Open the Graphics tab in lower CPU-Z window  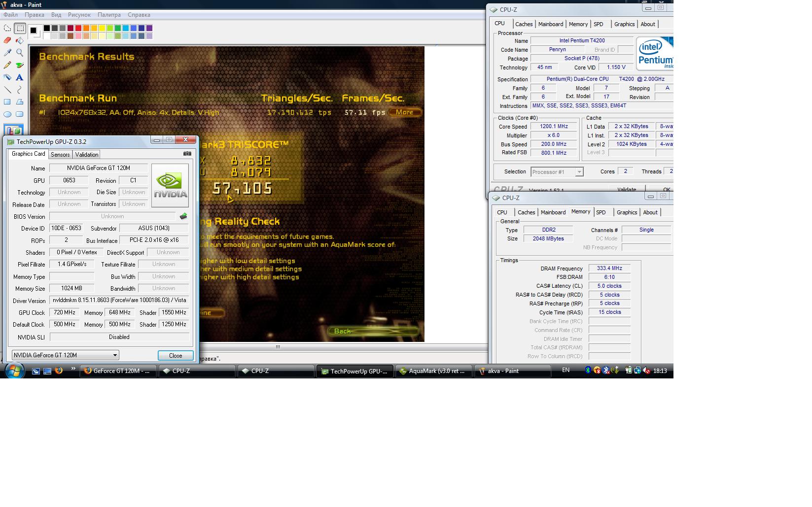pyautogui.click(x=627, y=212)
